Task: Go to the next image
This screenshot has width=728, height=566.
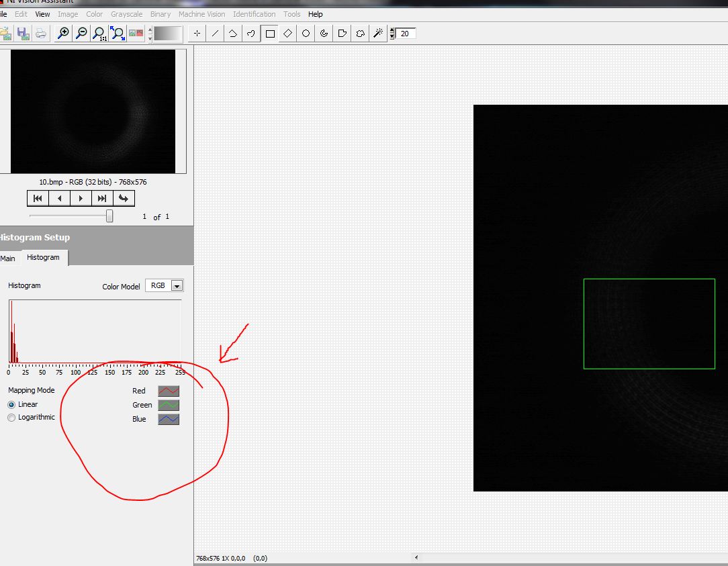Action: click(81, 198)
